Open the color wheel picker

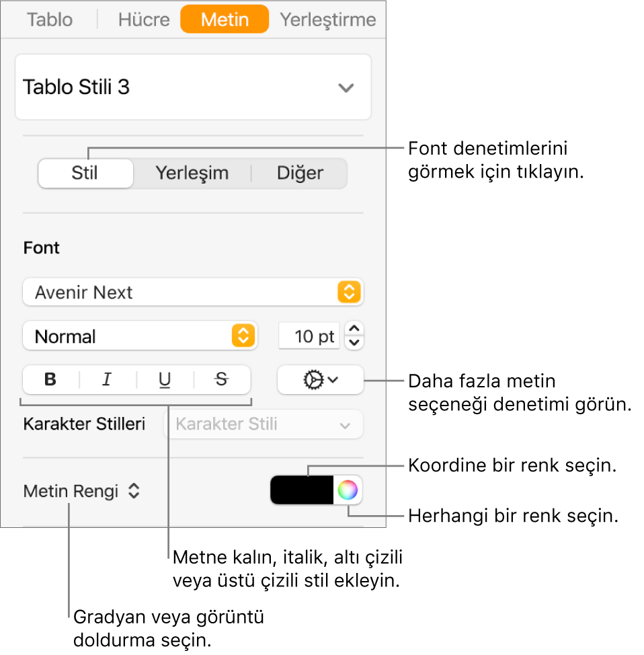tap(348, 490)
